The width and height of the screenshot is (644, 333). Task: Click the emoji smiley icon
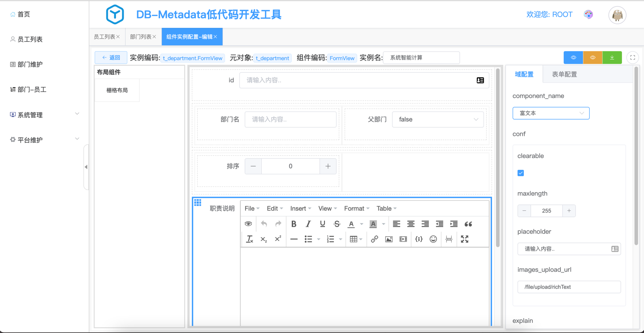tap(433, 239)
